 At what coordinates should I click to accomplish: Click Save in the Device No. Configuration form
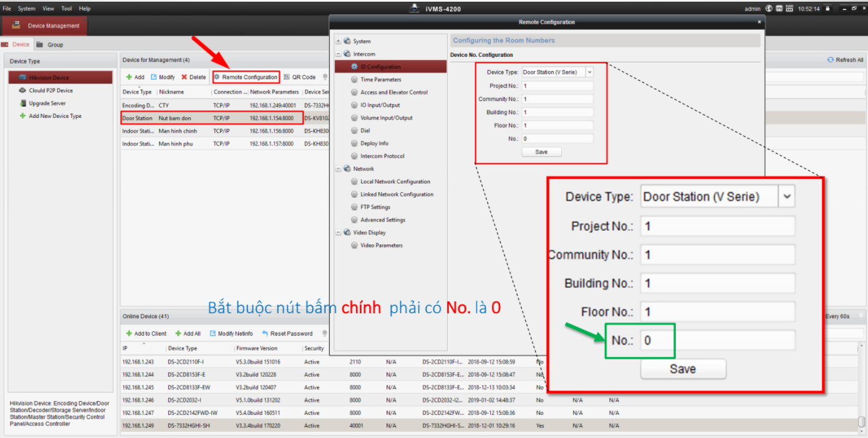pos(541,152)
